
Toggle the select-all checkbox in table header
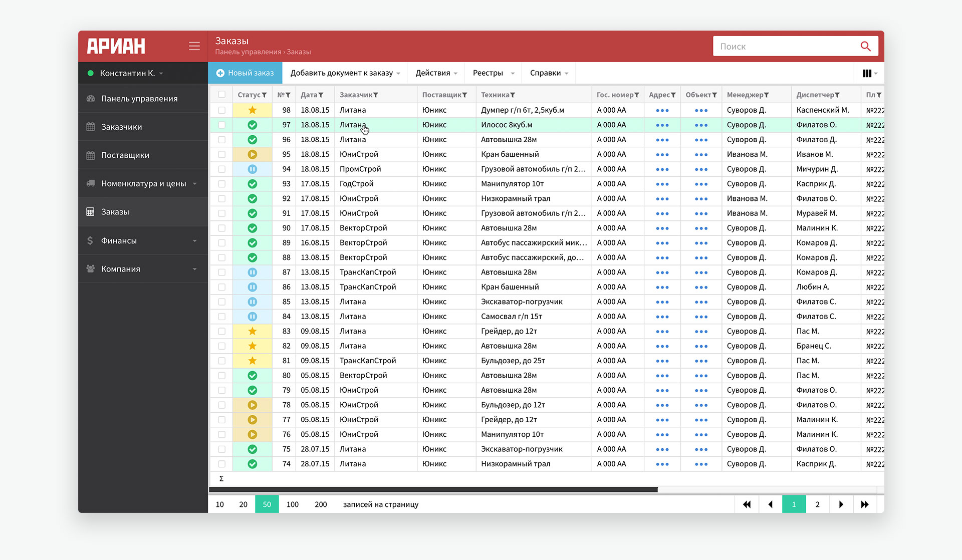point(222,95)
